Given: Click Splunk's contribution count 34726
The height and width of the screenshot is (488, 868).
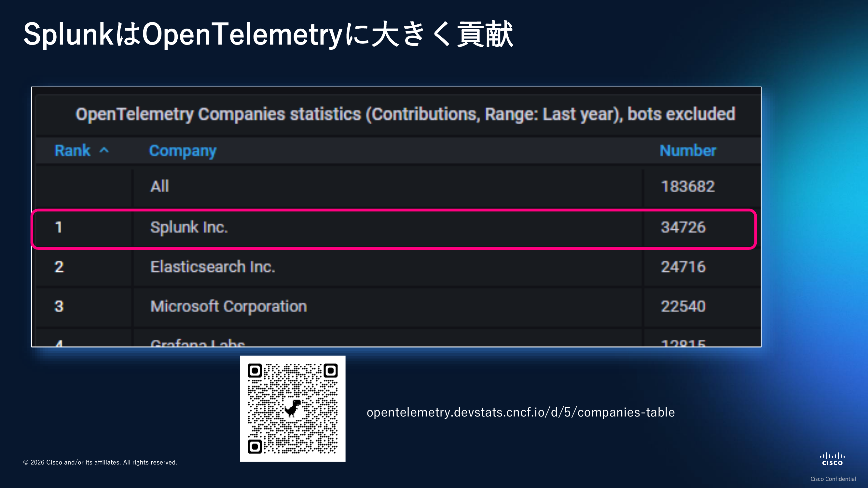Looking at the screenshot, I should 683,227.
